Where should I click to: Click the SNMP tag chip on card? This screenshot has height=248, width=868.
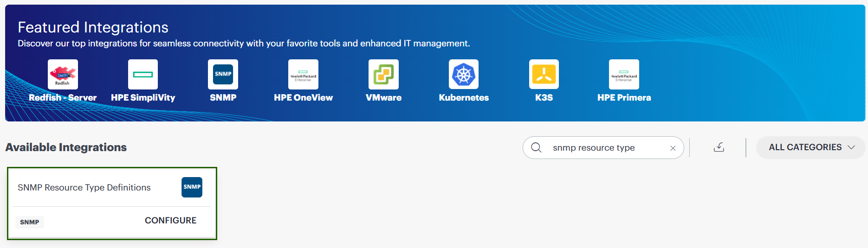pyautogui.click(x=30, y=222)
